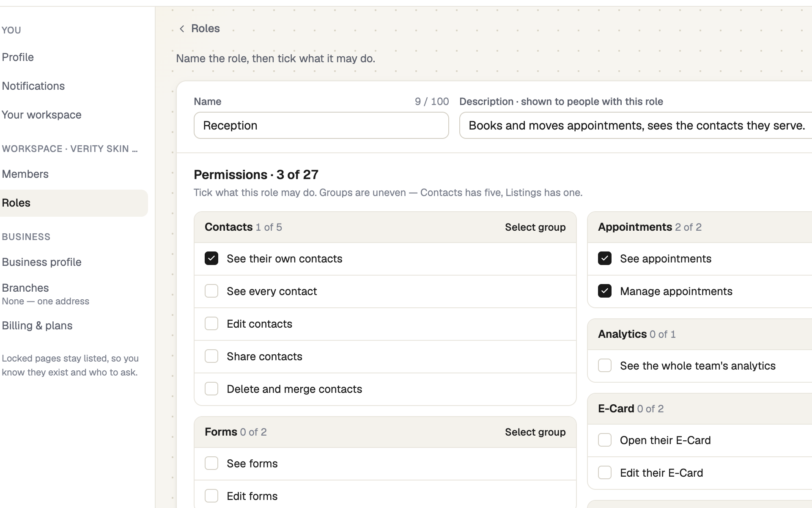The width and height of the screenshot is (812, 508).
Task: Click the back chevron beside Roles
Action: coord(182,28)
